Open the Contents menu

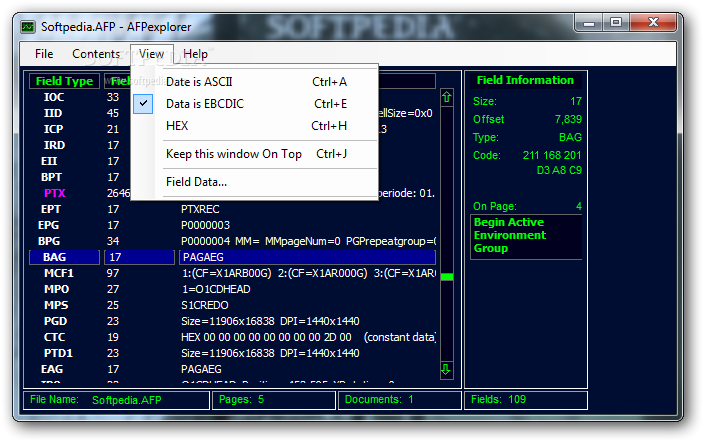click(x=96, y=54)
